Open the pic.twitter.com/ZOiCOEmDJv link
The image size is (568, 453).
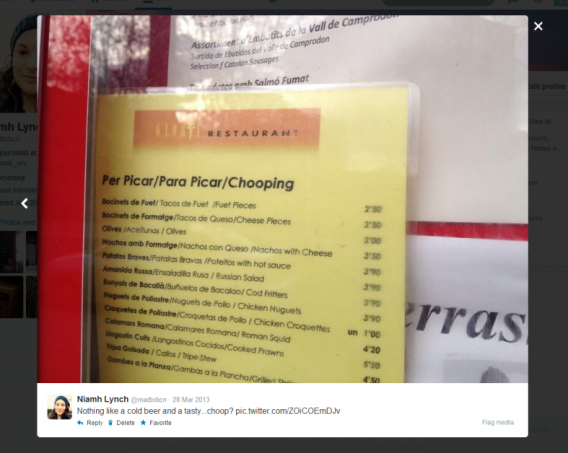pyautogui.click(x=288, y=411)
